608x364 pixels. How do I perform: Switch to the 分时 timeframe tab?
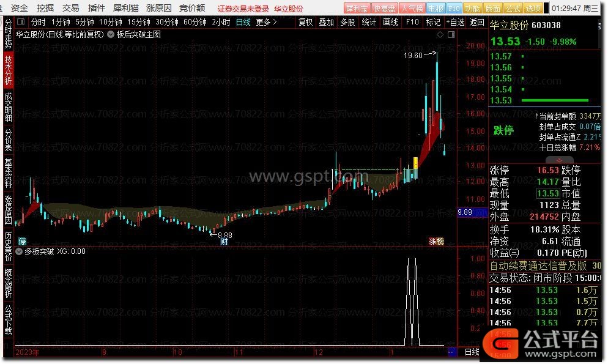point(38,22)
